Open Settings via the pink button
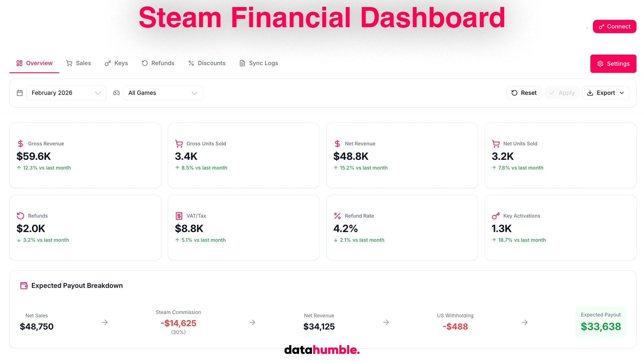Viewport: 644px width, 362px height. point(613,64)
